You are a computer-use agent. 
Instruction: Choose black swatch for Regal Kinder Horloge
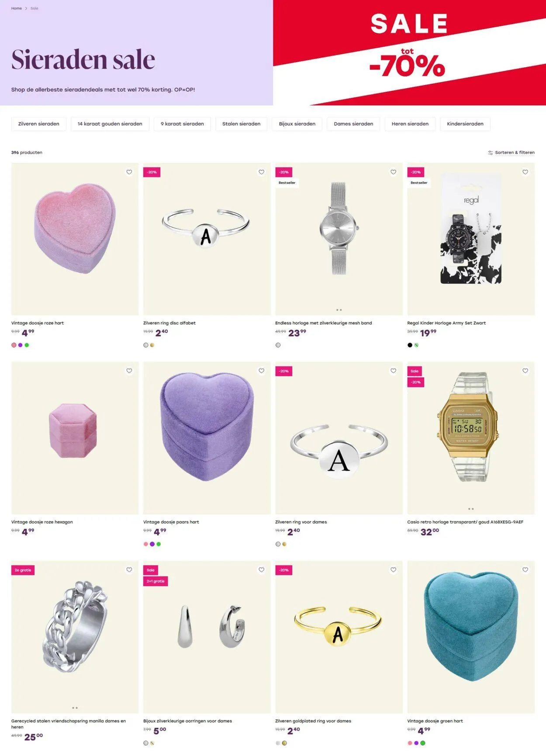pos(410,345)
